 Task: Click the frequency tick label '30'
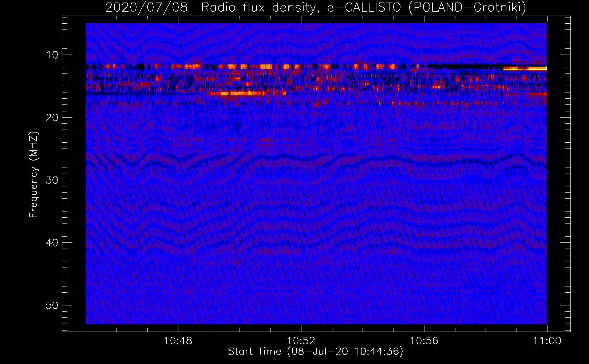tap(52, 180)
